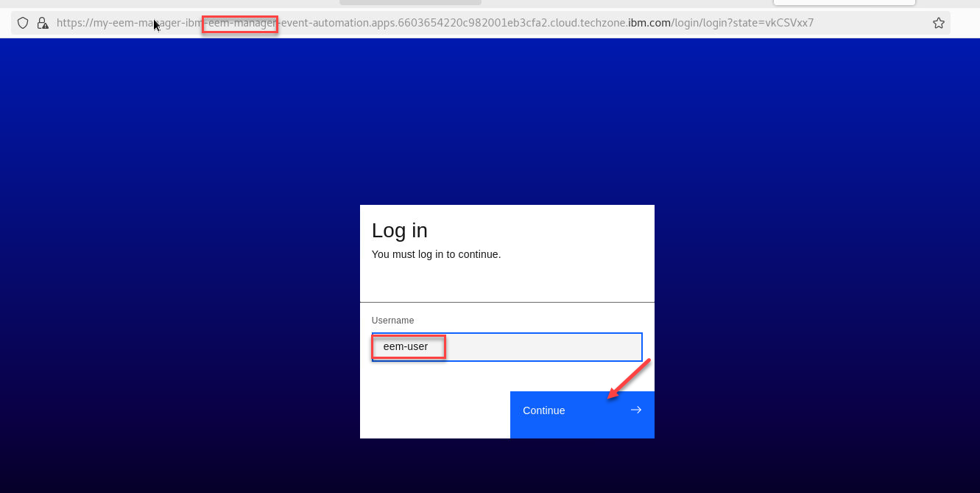The image size is (980, 493).
Task: Click the Username field label
Action: pos(392,321)
